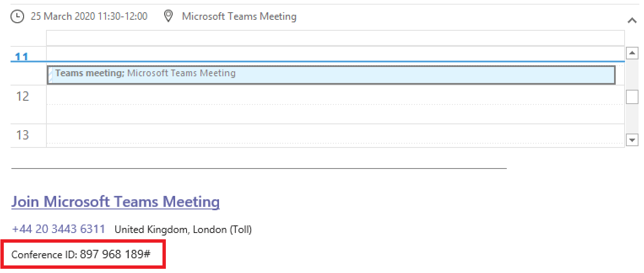Click the calendar preview scrollbar thumb
Viewport: 644px width, 273px height.
(632, 97)
